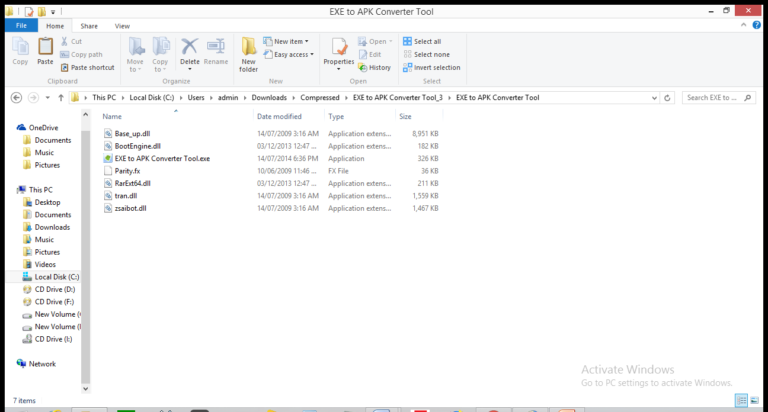Click 'Compressed' in the address path
The width and height of the screenshot is (768, 412).
click(x=320, y=97)
